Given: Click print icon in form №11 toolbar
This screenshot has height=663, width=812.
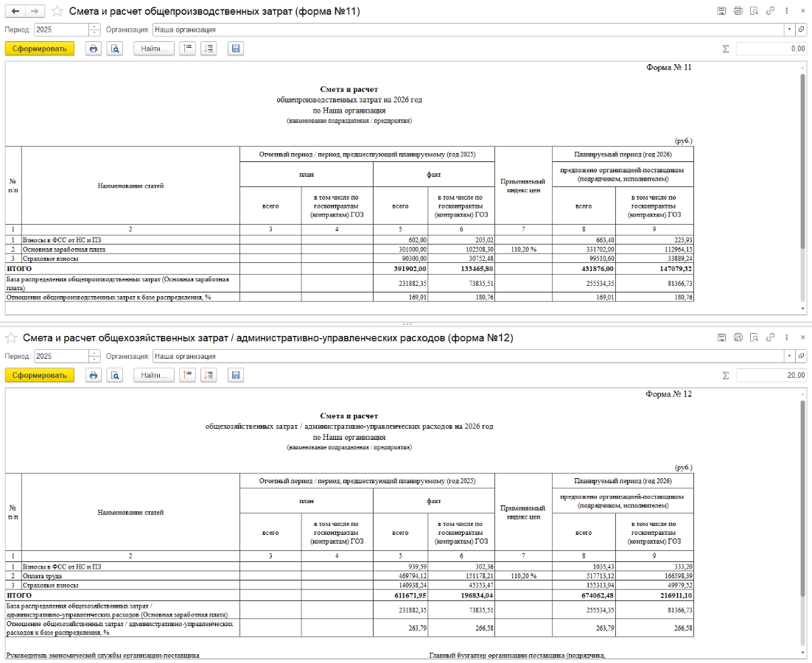Looking at the screenshot, I should tap(94, 49).
